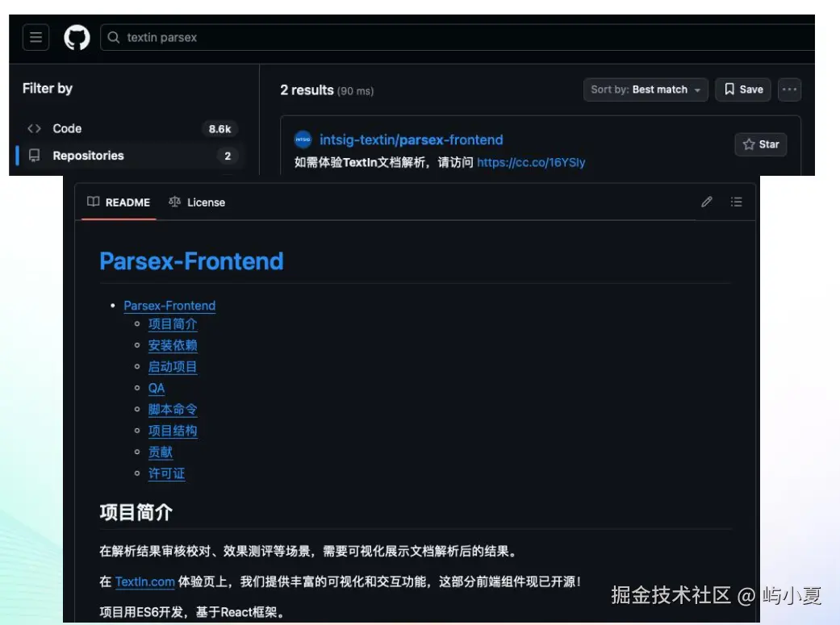Jump to the 安装依赖 section
The image size is (840, 625).
(173, 345)
